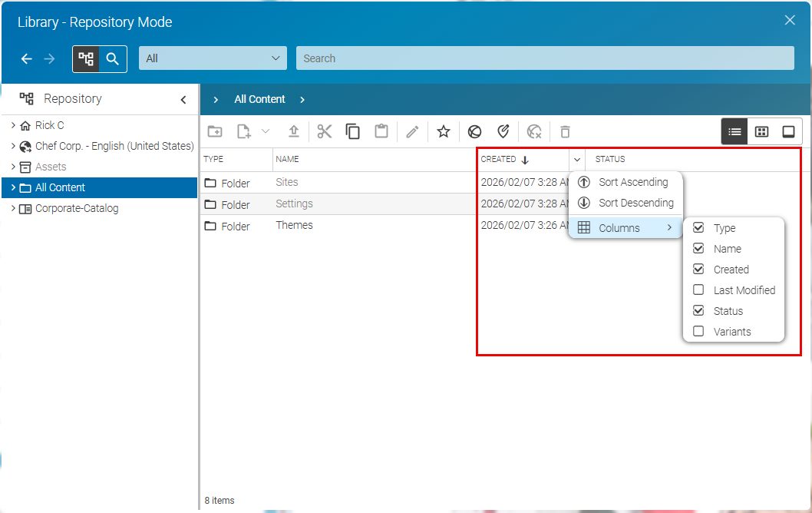Expand the Corporate-Catalog tree node
The height and width of the screenshot is (513, 812).
(x=13, y=208)
